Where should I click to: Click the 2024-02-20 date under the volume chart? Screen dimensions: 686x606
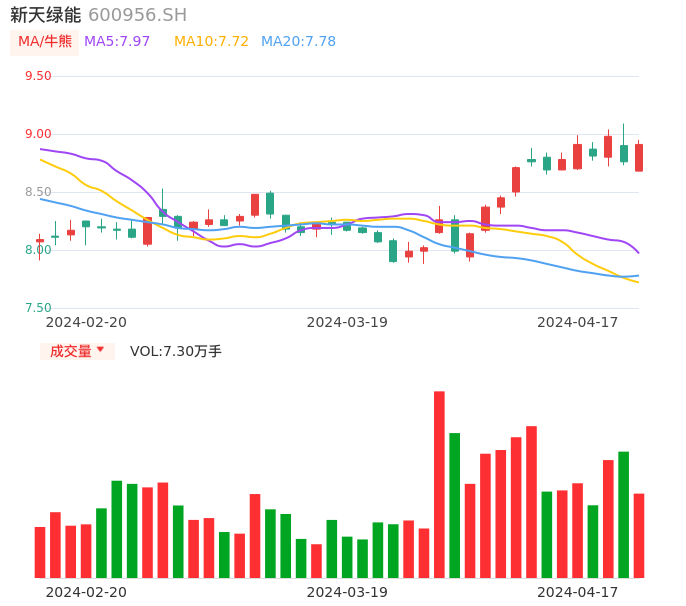[86, 592]
